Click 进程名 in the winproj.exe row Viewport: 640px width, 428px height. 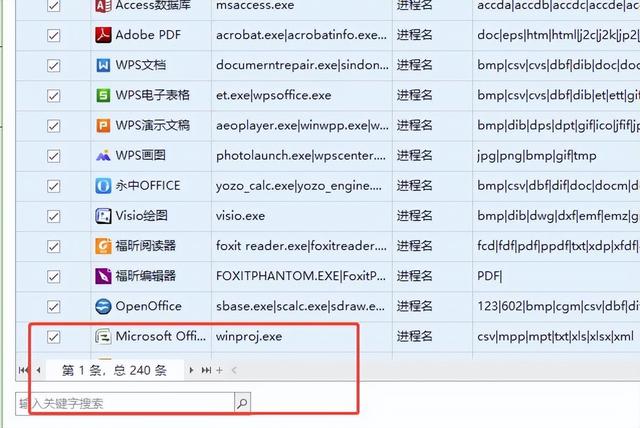[415, 337]
